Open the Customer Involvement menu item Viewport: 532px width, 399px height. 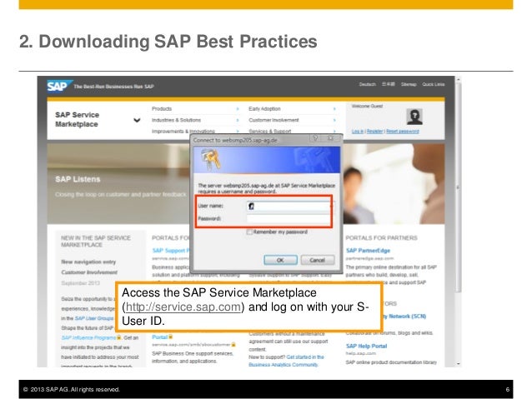click(x=274, y=120)
